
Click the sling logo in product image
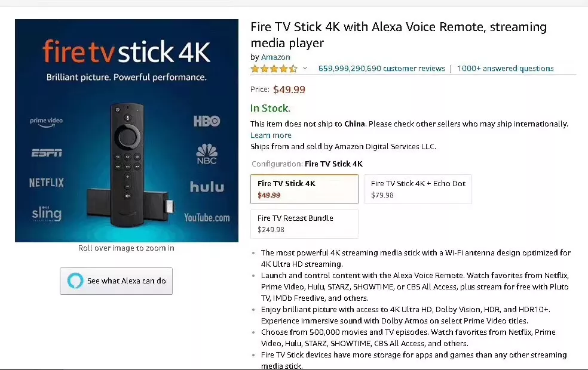(47, 214)
